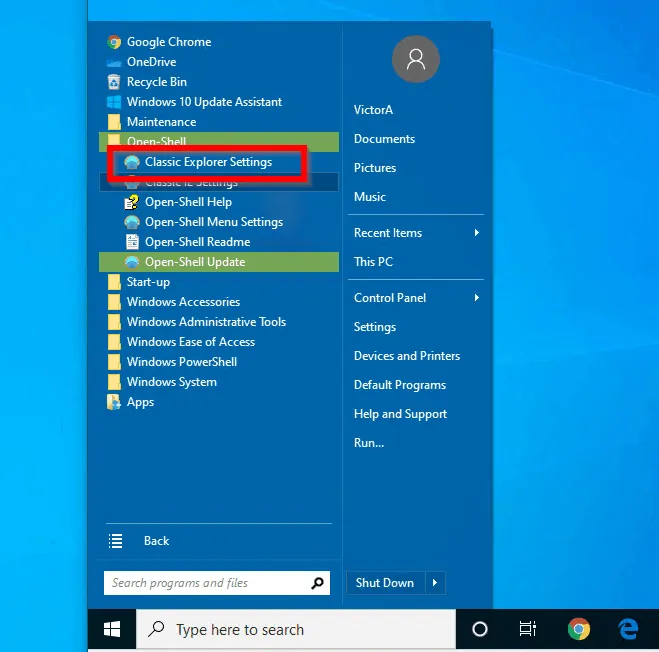Expand the Recent Items submenu arrow
This screenshot has width=659, height=652.
[477, 233]
